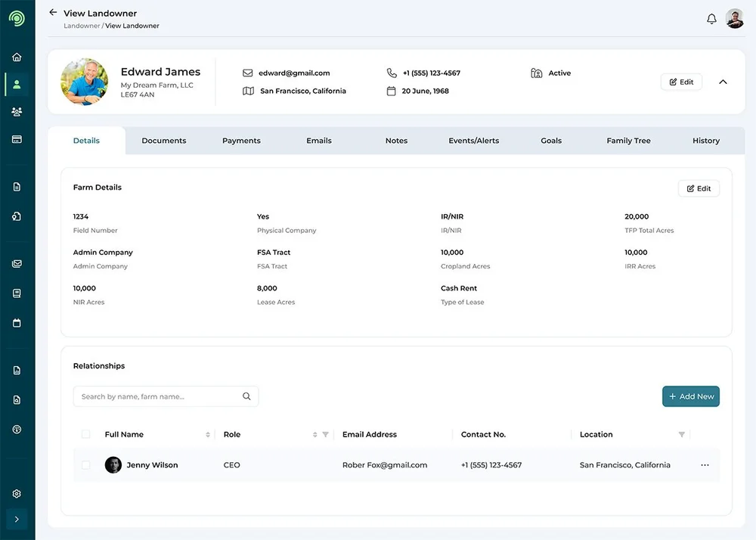Switch to the Family Tree tab

pyautogui.click(x=628, y=141)
